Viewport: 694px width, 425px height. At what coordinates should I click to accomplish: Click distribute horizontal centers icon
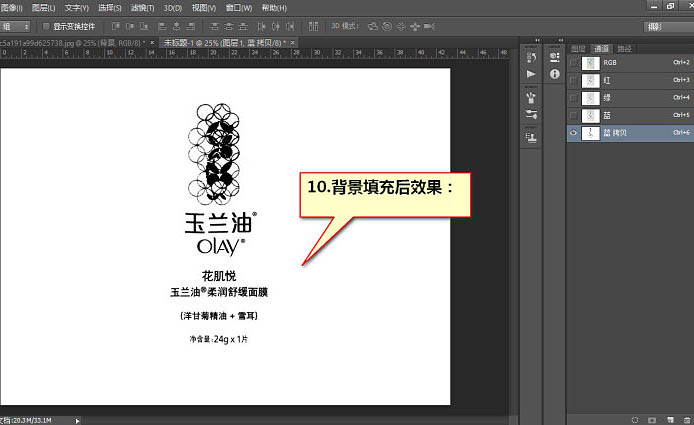276,27
